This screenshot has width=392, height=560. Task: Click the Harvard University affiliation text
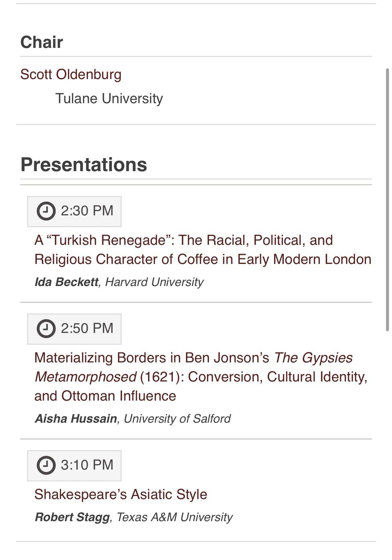pyautogui.click(x=154, y=282)
